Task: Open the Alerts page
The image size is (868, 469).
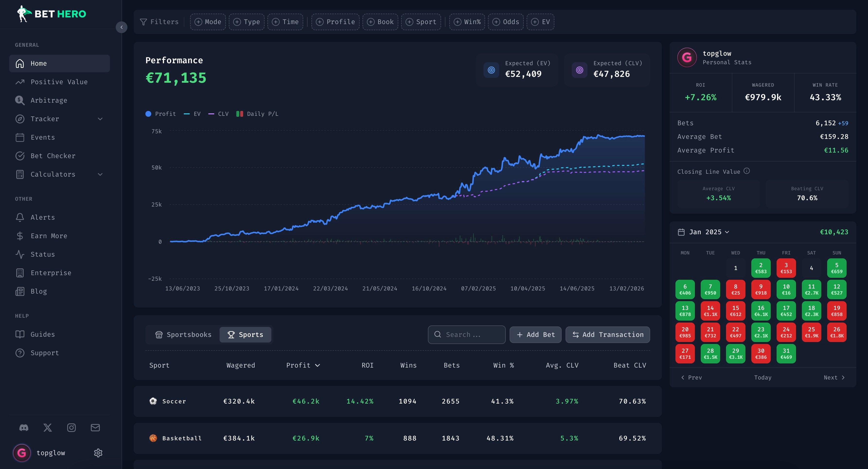Action: pyautogui.click(x=43, y=217)
